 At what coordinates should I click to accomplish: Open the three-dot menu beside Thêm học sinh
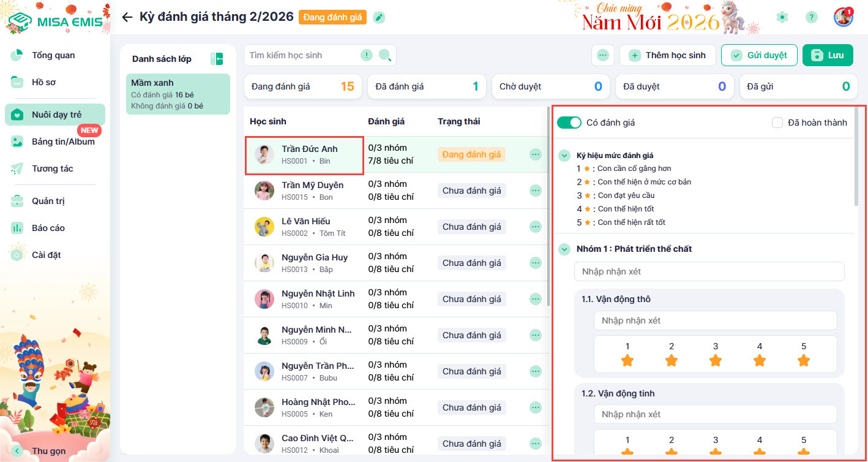pos(603,55)
